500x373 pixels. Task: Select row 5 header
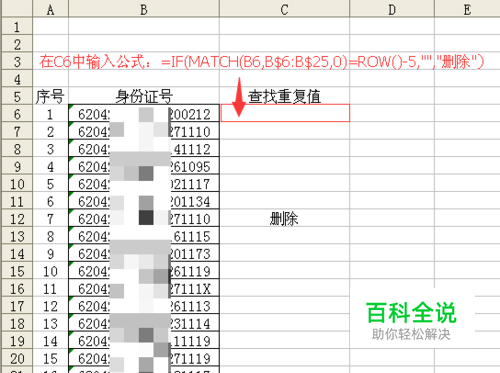(x=17, y=96)
